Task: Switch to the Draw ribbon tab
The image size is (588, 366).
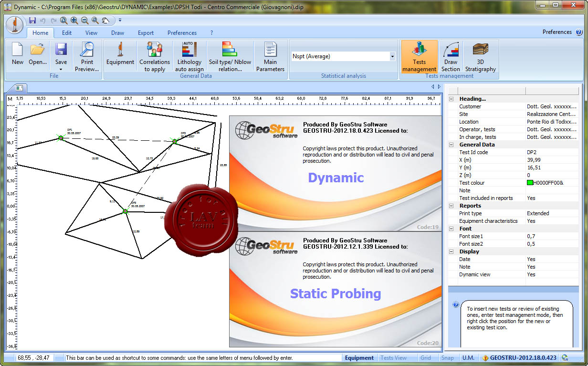Action: (118, 33)
